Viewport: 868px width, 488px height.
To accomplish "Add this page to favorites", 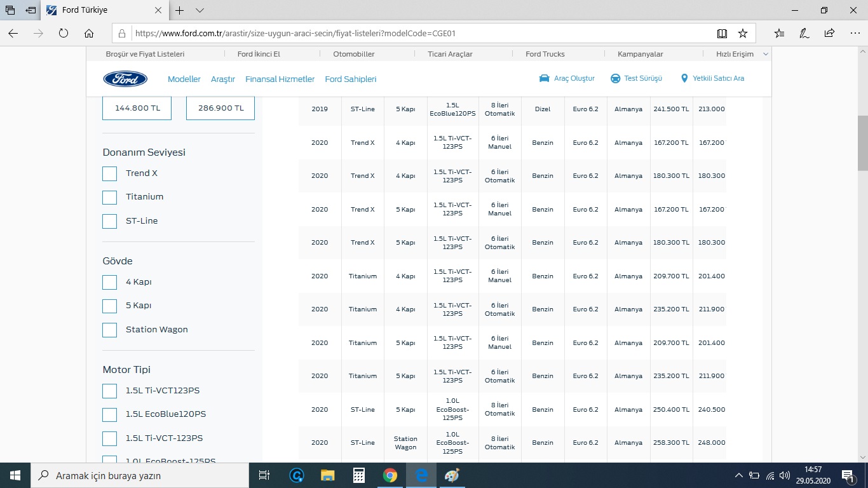I will point(743,33).
